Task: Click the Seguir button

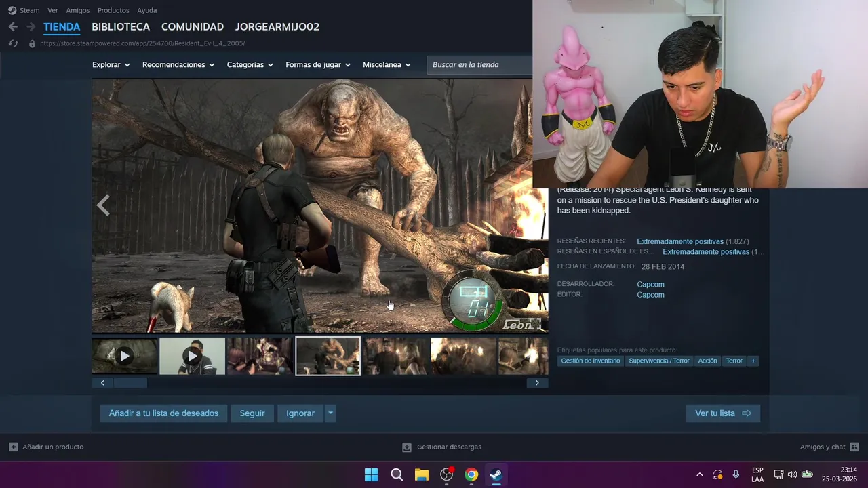Action: click(x=252, y=413)
